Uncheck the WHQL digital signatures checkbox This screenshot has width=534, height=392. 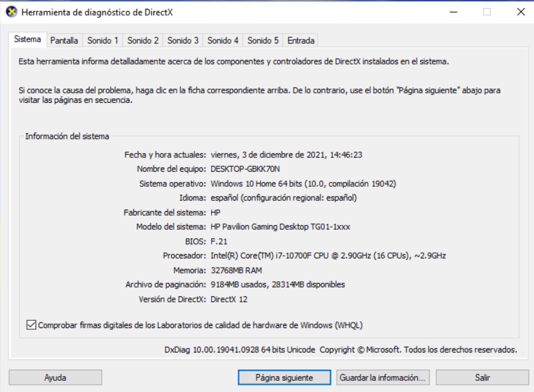click(x=31, y=325)
